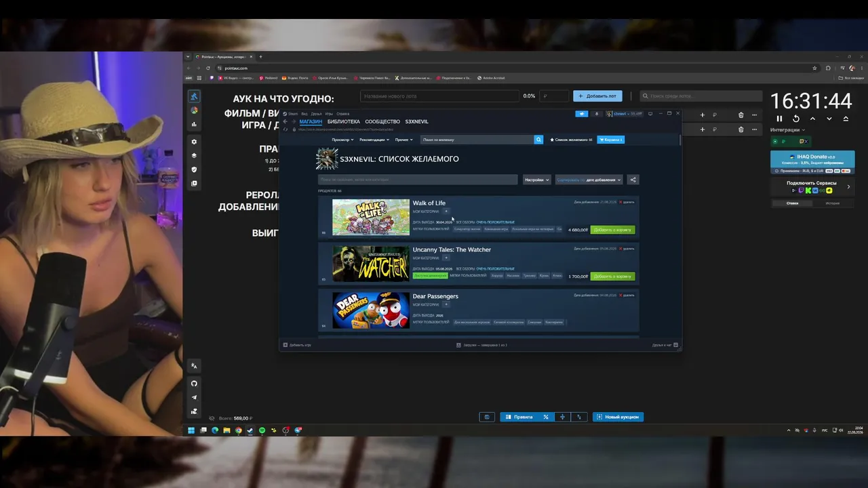This screenshot has height=488, width=868.
Task: Click the timer eject-style icon
Action: coord(846,119)
